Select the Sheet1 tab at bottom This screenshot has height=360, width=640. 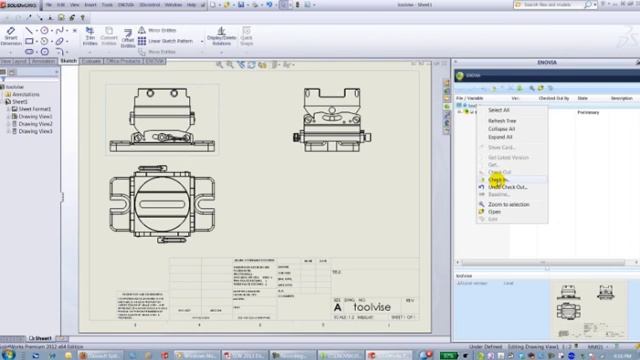pyautogui.click(x=40, y=338)
